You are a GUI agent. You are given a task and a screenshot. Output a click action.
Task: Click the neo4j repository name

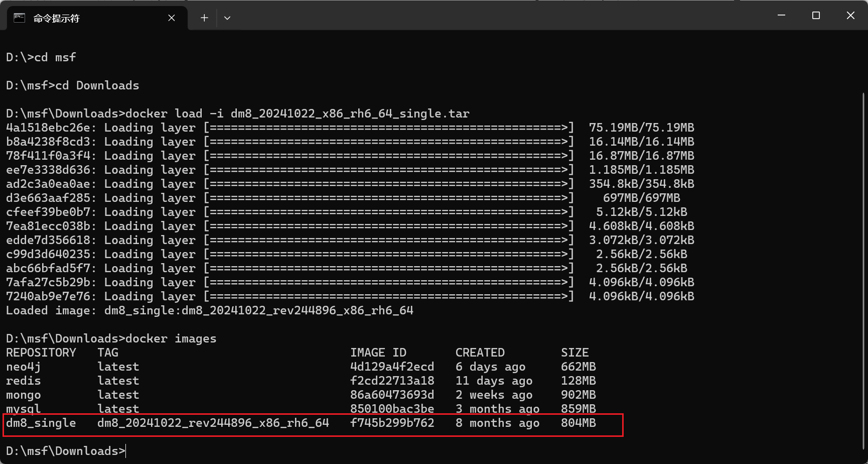pos(24,367)
